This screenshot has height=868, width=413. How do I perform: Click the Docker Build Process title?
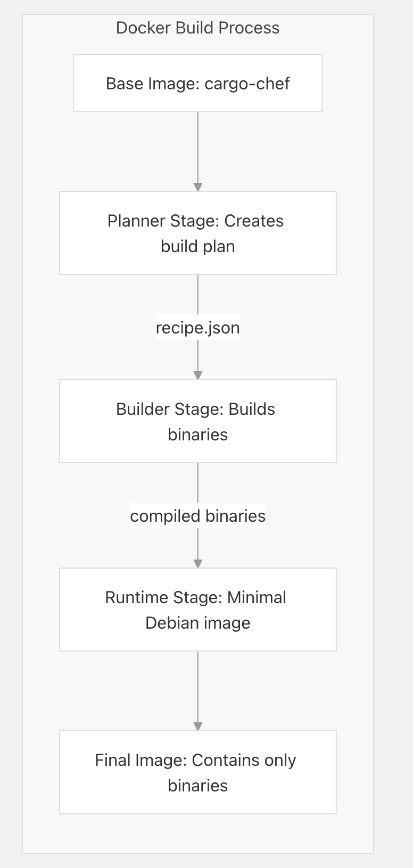[x=197, y=28]
